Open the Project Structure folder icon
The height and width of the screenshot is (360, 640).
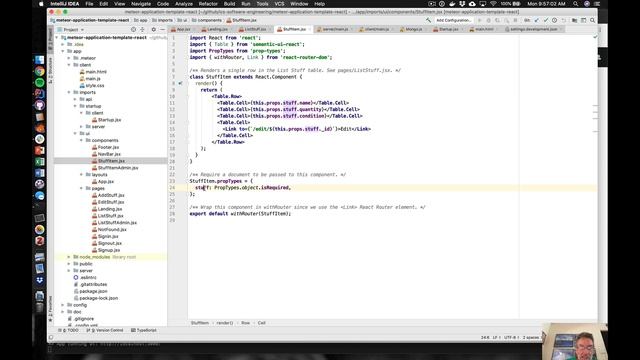(x=574, y=20)
